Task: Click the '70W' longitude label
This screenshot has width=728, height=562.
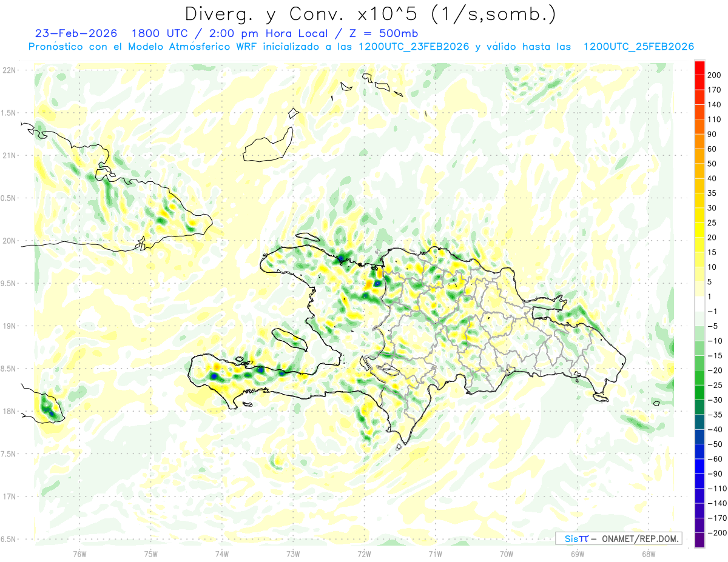Action: (507, 554)
